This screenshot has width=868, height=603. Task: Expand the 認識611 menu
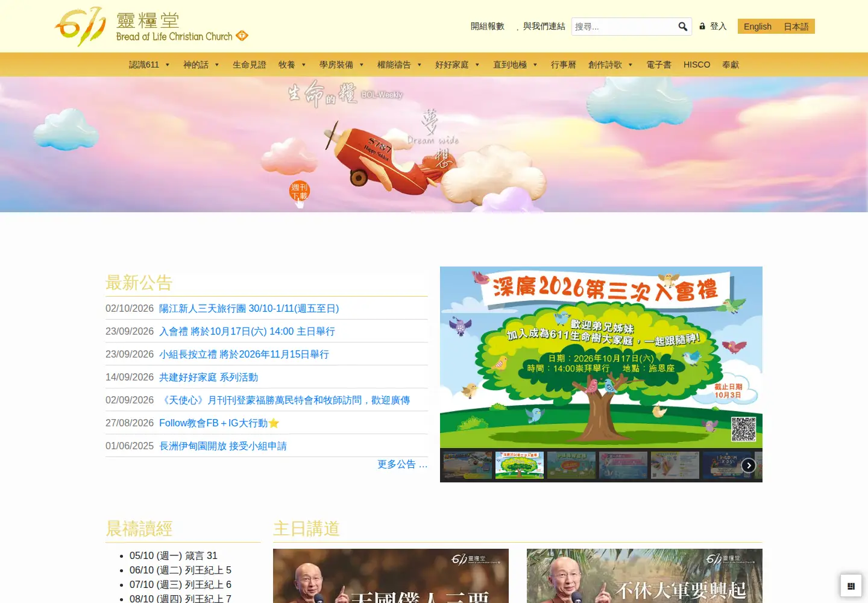(149, 65)
